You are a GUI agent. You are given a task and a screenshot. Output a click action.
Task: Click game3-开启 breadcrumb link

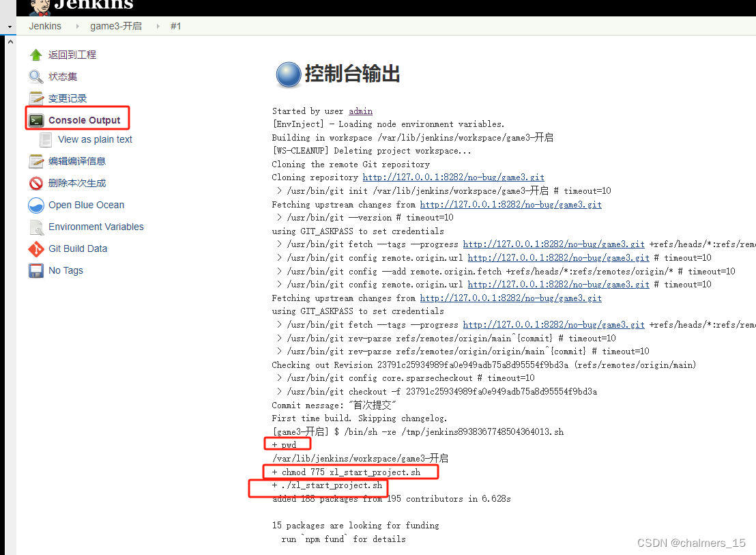point(116,26)
